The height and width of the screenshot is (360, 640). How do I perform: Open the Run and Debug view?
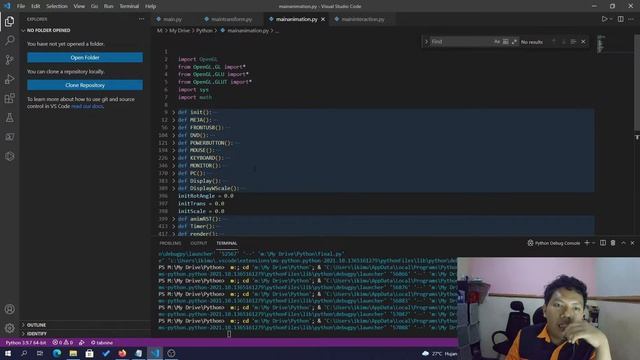9,79
